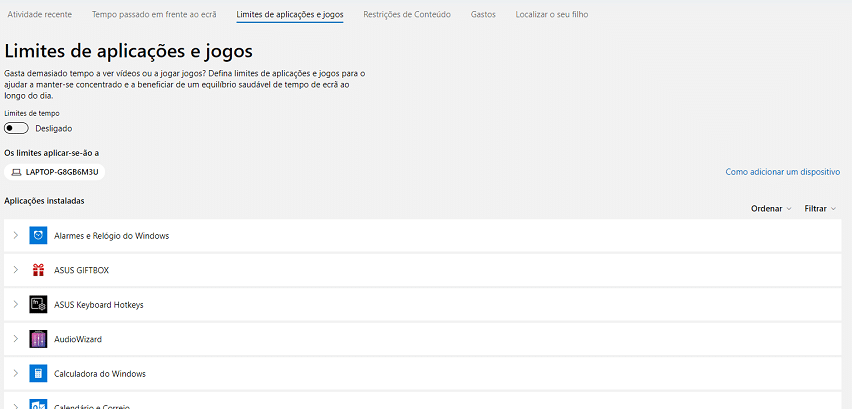Click the ASUS GIFTBOX red gift icon
Image resolution: width=852 pixels, height=409 pixels.
click(x=38, y=270)
